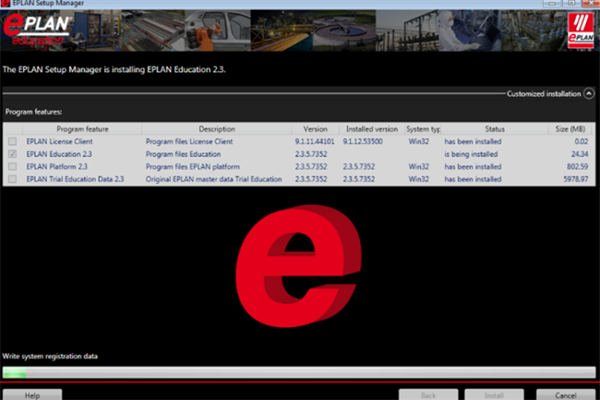Click the Description column header
The image size is (600, 400).
[216, 129]
